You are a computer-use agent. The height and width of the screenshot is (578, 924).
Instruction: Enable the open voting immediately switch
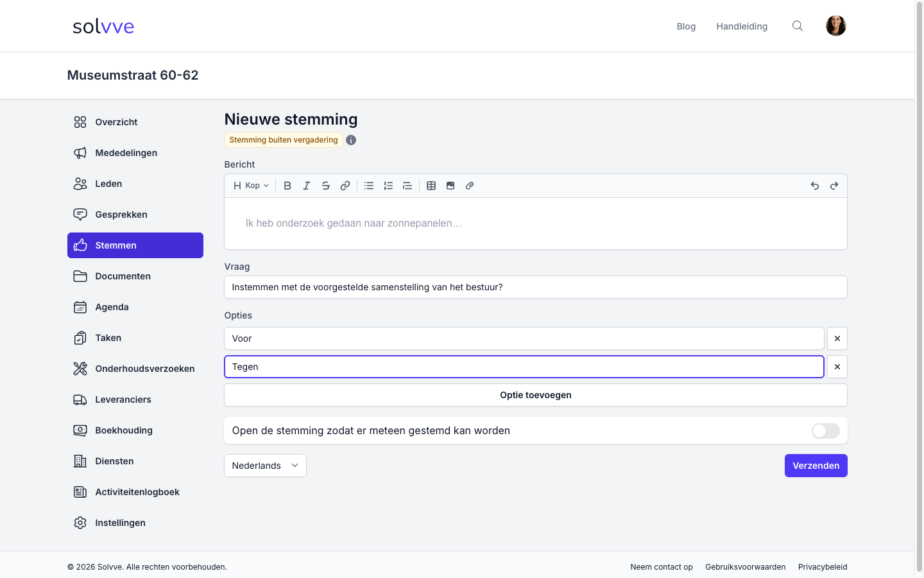click(x=825, y=431)
